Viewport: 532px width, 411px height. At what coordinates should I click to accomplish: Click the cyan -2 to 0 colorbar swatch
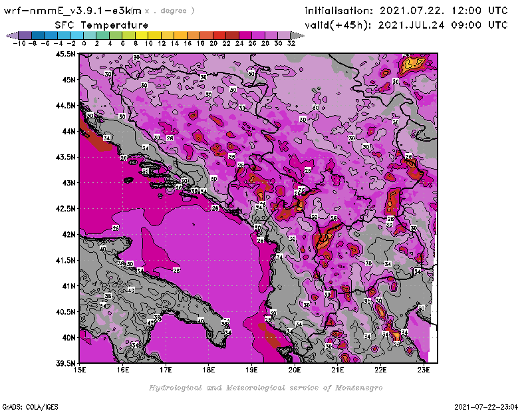pyautogui.click(x=76, y=35)
